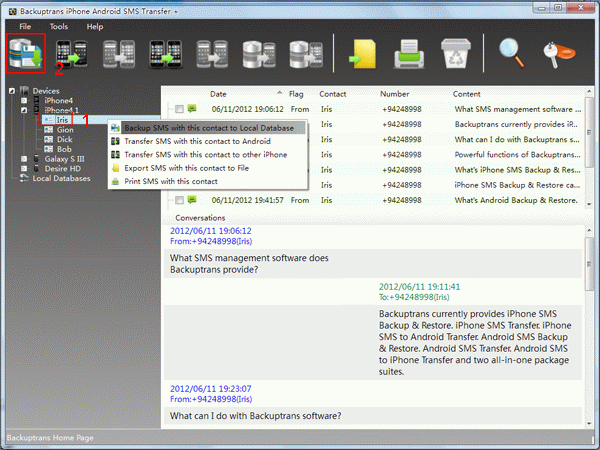The width and height of the screenshot is (600, 450).
Task: Click the rightmost database icon in the toolbar
Action: pyautogui.click(x=305, y=54)
